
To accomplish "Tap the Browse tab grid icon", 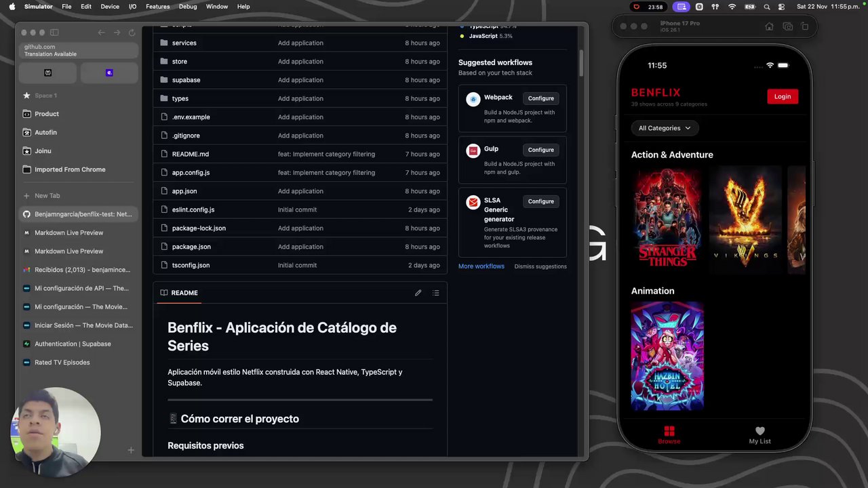I will [x=669, y=431].
